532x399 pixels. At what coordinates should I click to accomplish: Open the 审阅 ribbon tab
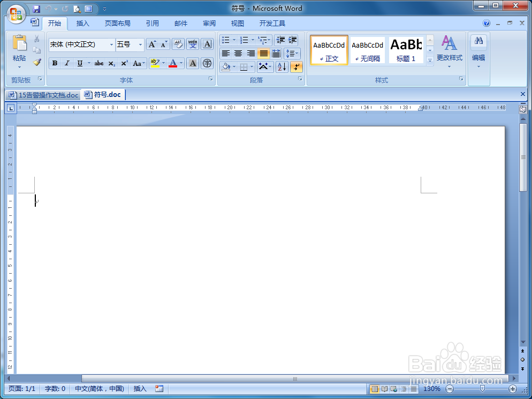pos(209,23)
